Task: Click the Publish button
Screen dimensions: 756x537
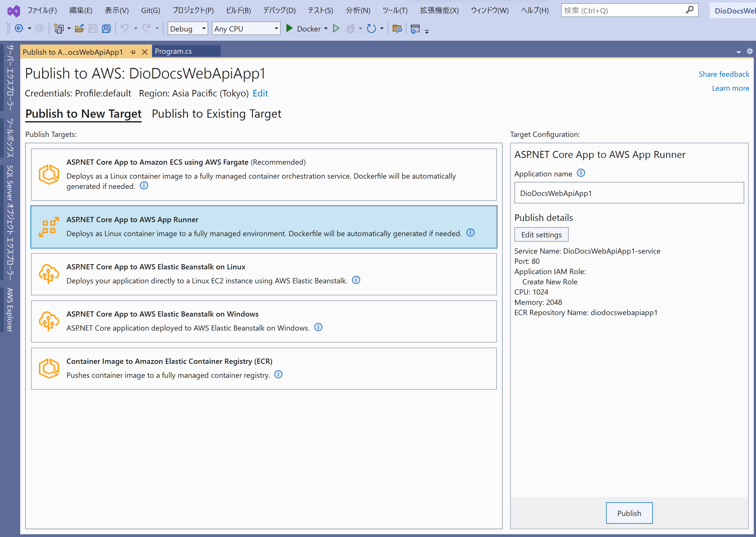Action: click(629, 513)
